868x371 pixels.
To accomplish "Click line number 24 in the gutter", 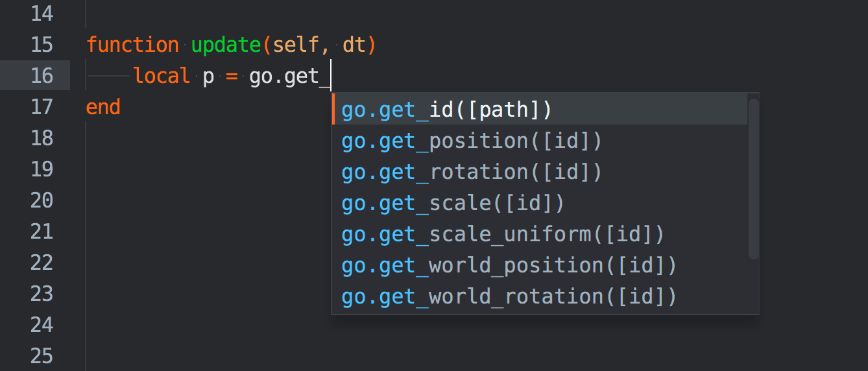I will click(42, 324).
